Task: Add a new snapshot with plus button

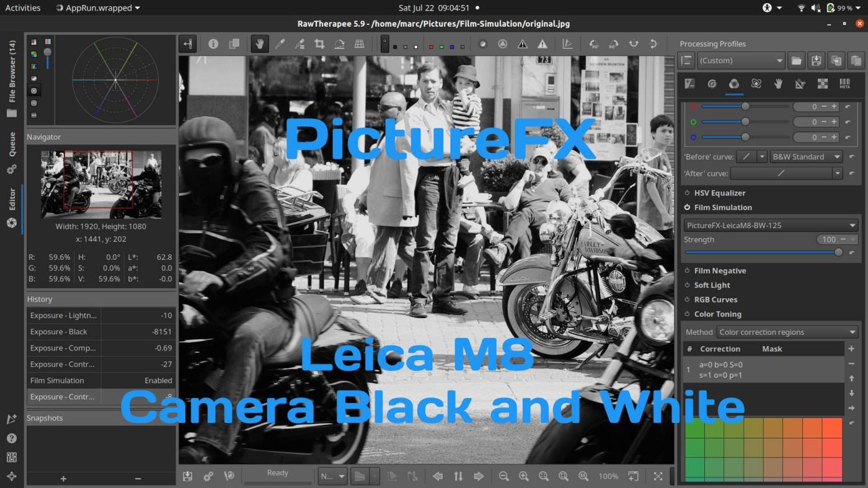Action: (x=63, y=479)
